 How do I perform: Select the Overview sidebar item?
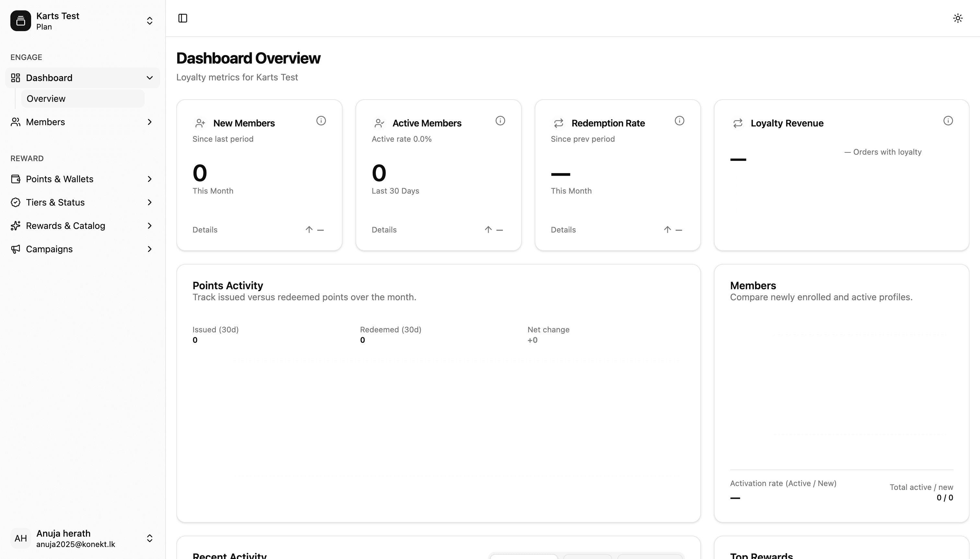click(x=46, y=99)
